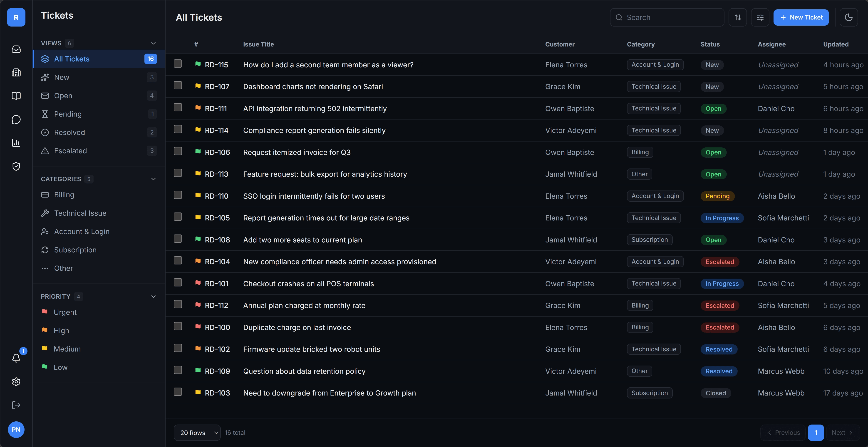Collapse the Views section chevron
The width and height of the screenshot is (868, 447).
pos(153,43)
